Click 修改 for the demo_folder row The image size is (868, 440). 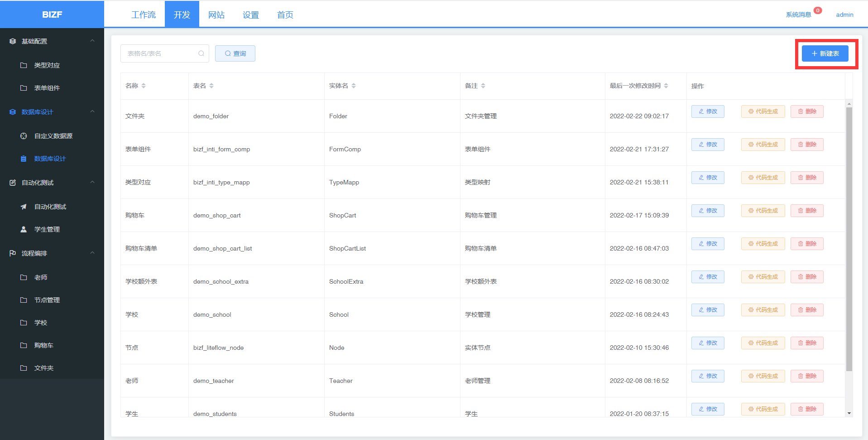pyautogui.click(x=708, y=111)
